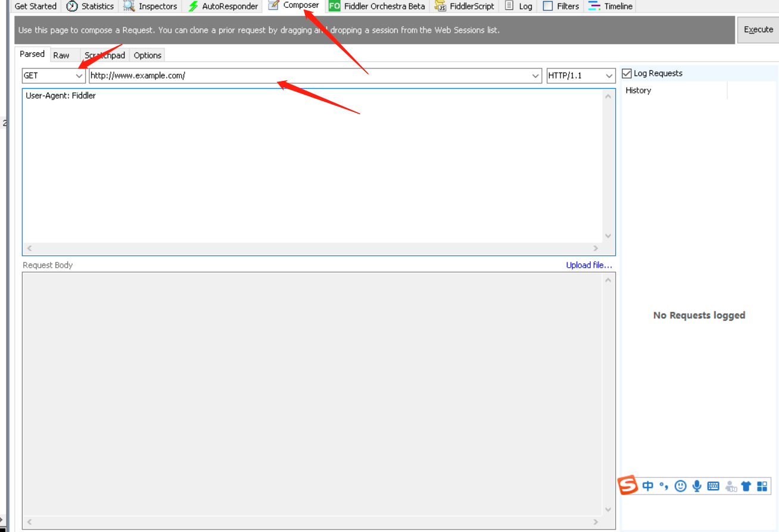This screenshot has width=779, height=532.
Task: Open the Filters tab with checkbox
Action: 560,6
